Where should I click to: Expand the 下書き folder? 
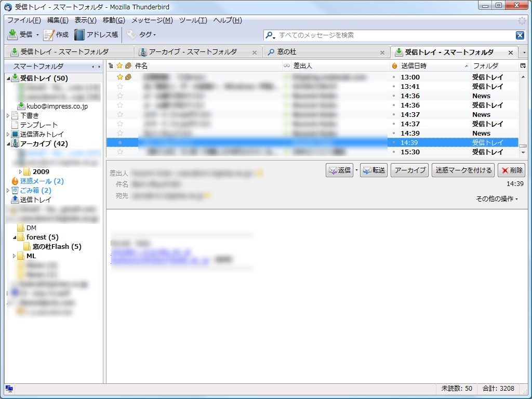coord(8,116)
